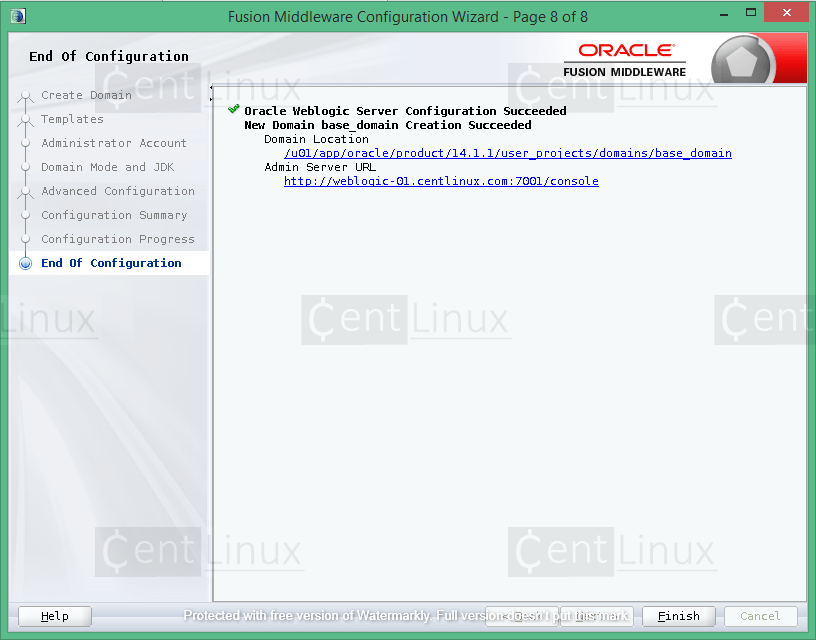Click the 'End Of Configuration' page heading
Image resolution: width=816 pixels, height=640 pixels.
(109, 56)
